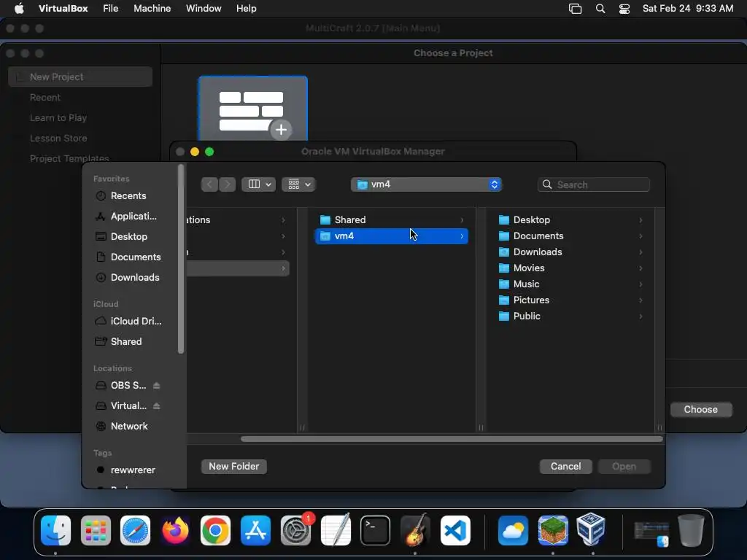This screenshot has width=747, height=560.
Task: Open the vm4 location popup menu
Action: [426, 184]
